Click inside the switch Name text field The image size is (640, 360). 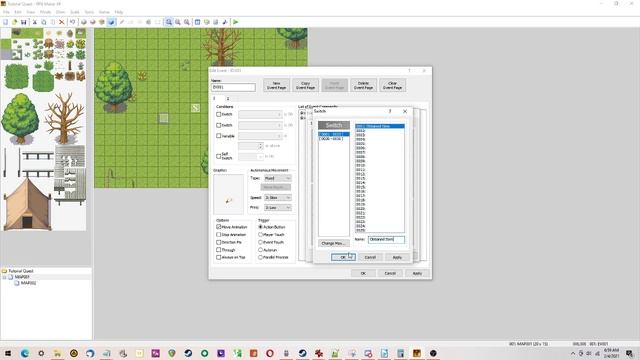pos(386,240)
